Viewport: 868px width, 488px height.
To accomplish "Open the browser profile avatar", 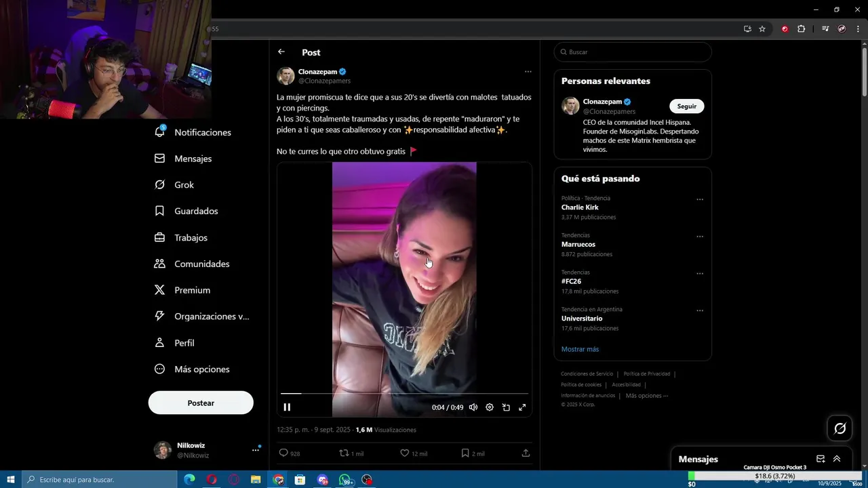I will (842, 28).
